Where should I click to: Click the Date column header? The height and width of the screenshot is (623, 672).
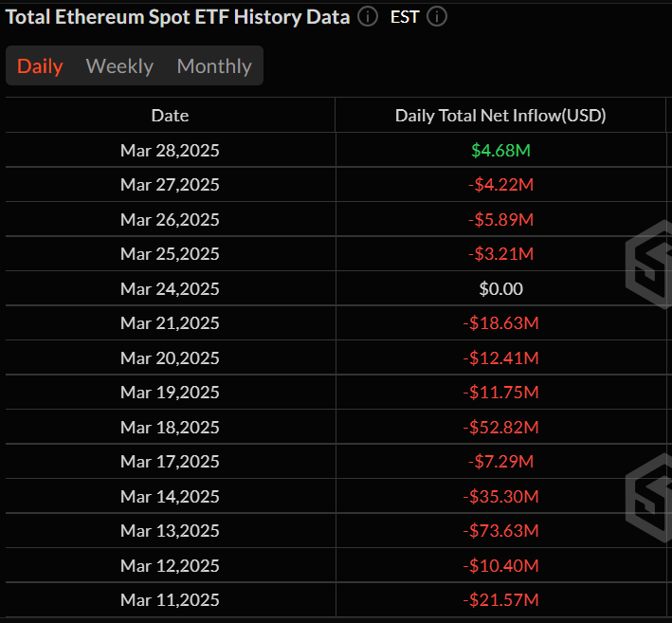[170, 116]
